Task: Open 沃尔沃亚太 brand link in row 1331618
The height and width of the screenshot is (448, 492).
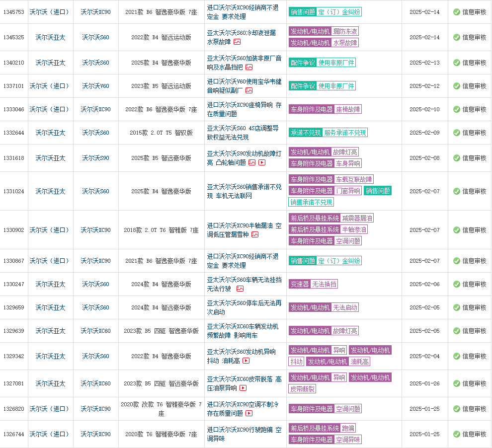Action: (x=50, y=158)
